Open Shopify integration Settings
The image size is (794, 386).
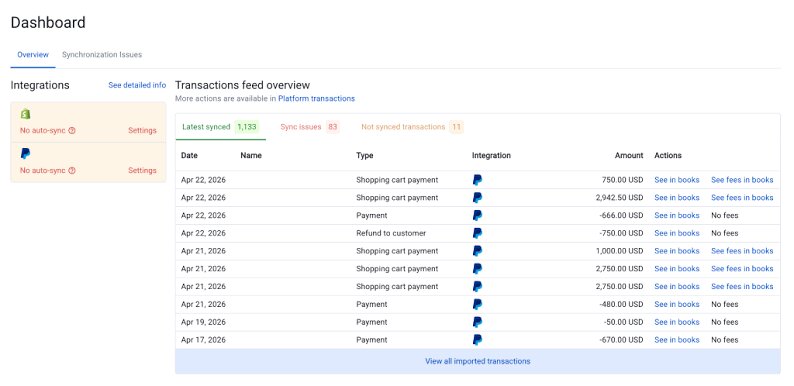pos(142,131)
